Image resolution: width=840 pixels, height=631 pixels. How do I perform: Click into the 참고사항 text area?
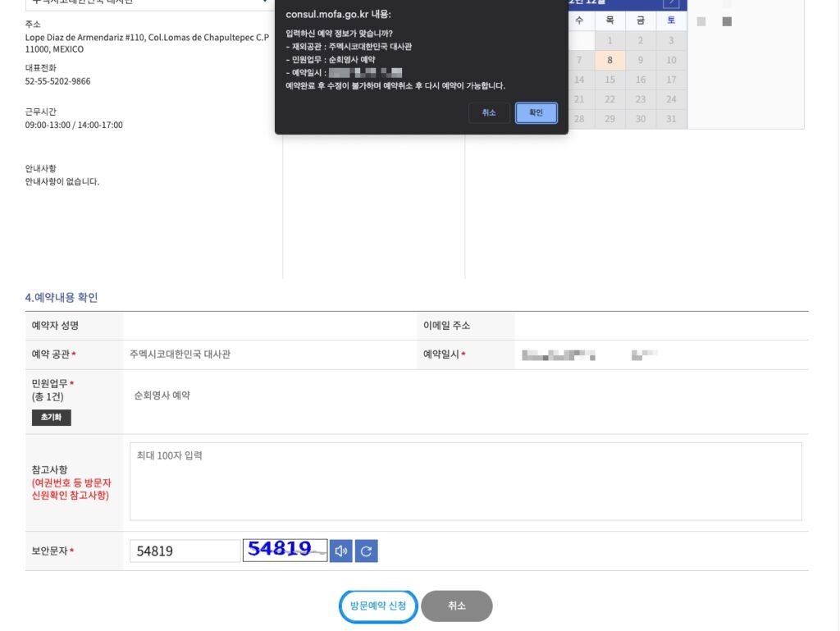466,481
